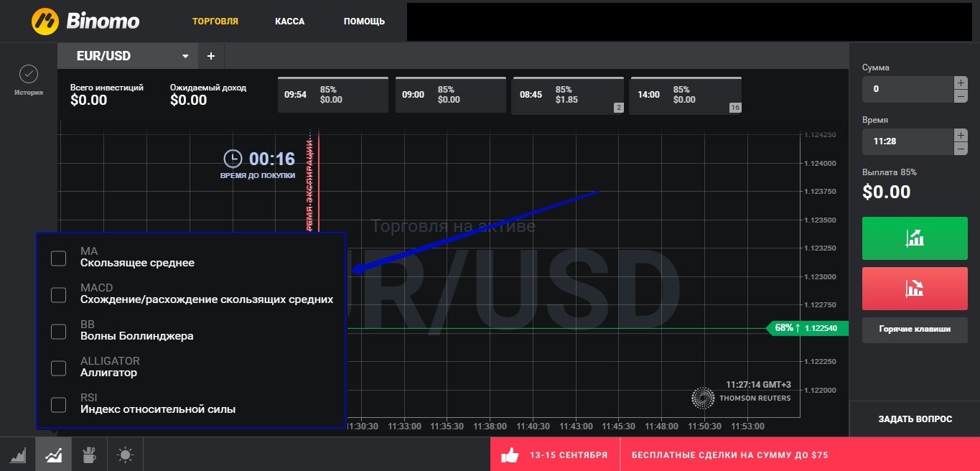Click the red down-trend trade button
980x471 pixels.
pyautogui.click(x=915, y=288)
